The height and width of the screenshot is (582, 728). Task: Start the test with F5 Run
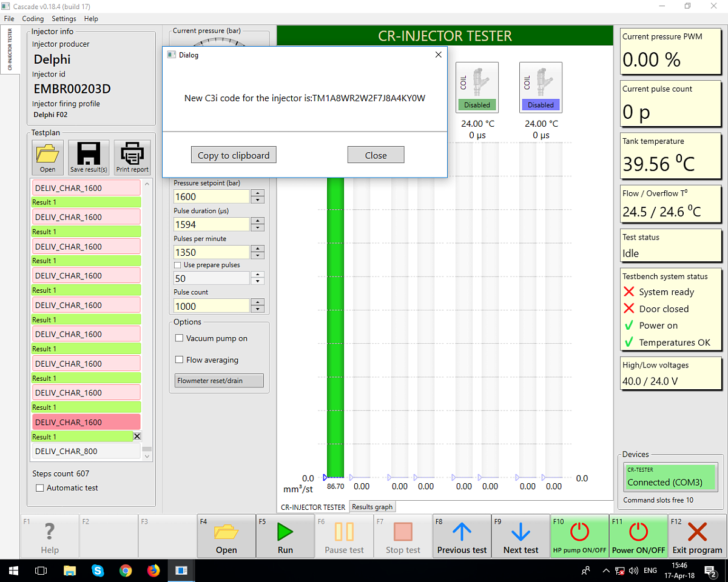tap(285, 536)
